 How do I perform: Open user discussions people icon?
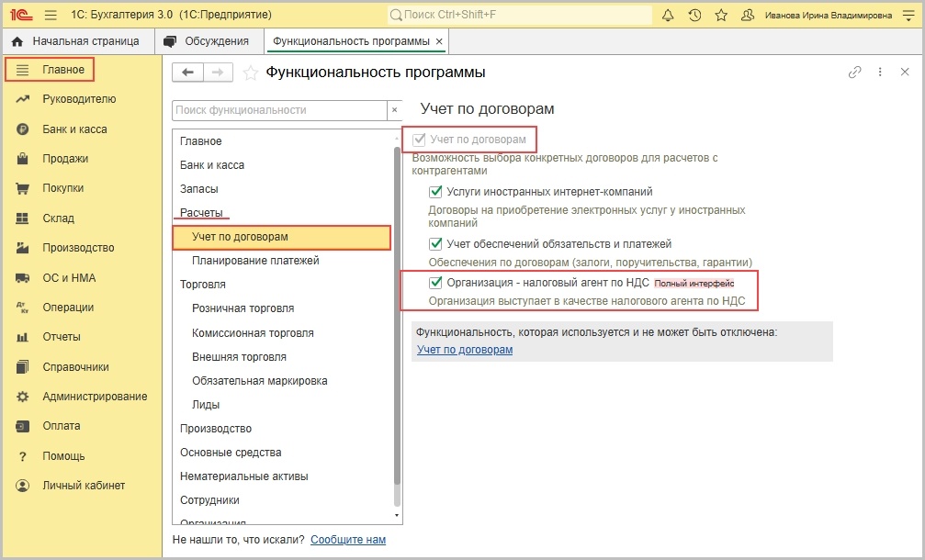point(748,16)
